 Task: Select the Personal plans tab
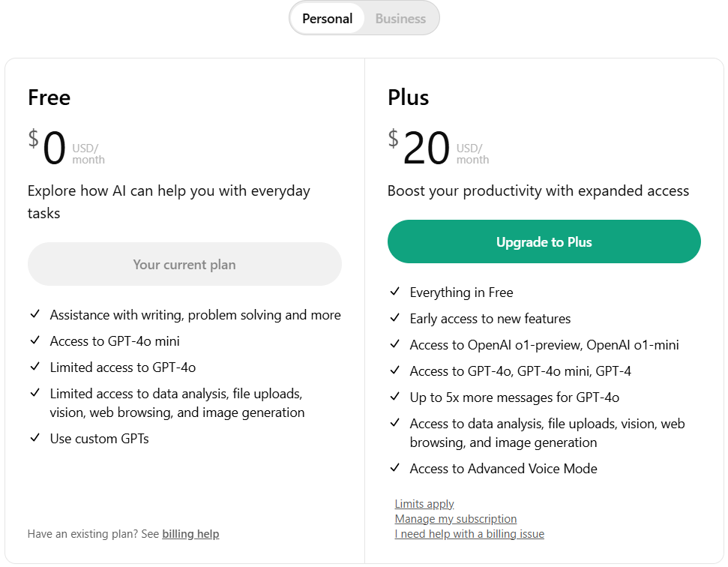click(x=327, y=19)
